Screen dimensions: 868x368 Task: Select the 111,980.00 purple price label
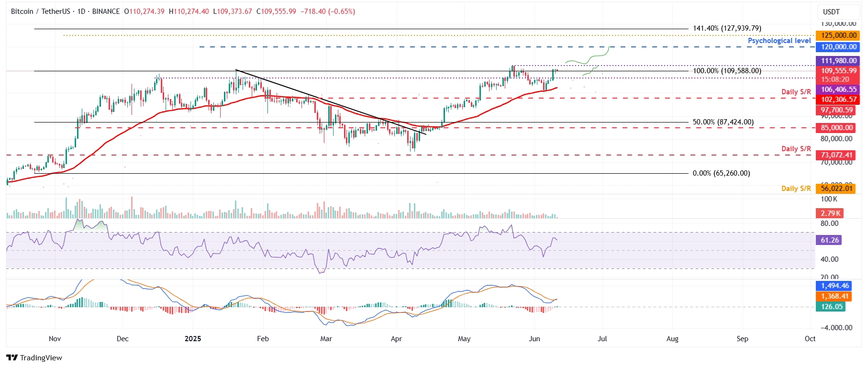pos(838,61)
